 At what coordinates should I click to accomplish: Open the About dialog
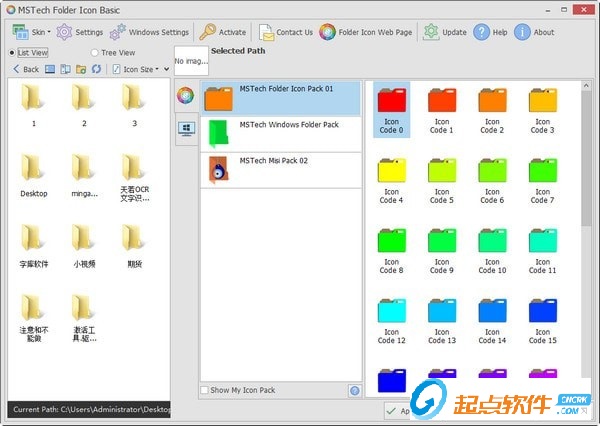(534, 32)
